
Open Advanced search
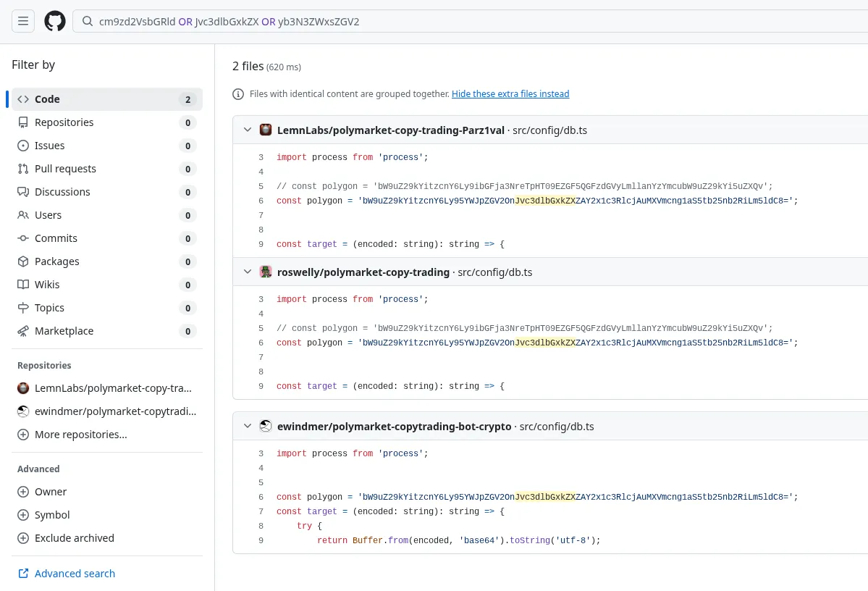75,573
